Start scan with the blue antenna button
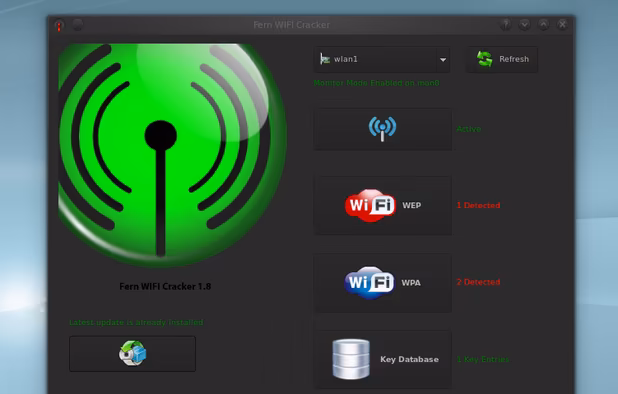 (x=383, y=129)
